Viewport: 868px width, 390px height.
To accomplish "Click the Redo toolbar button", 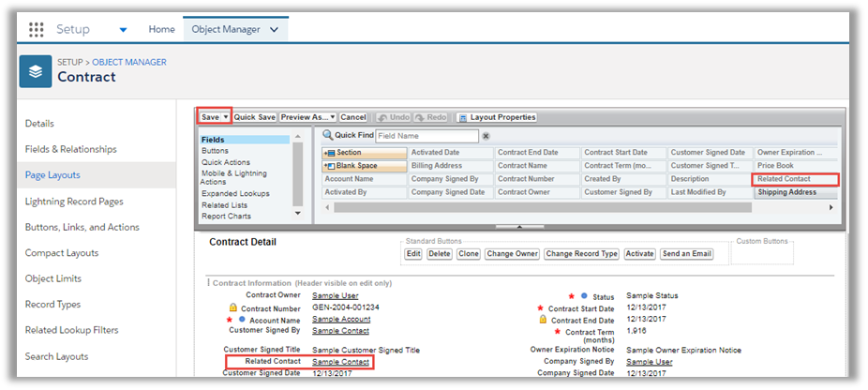I will click(x=431, y=117).
